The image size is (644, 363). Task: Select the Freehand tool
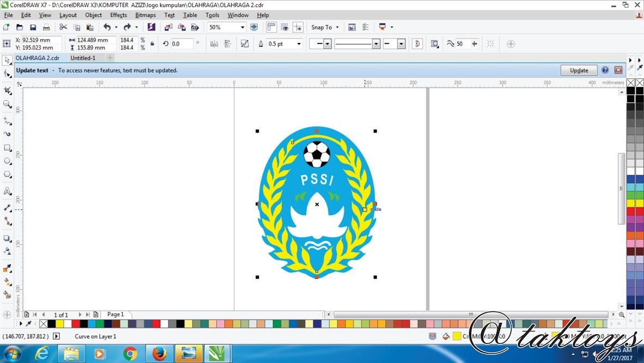7,121
